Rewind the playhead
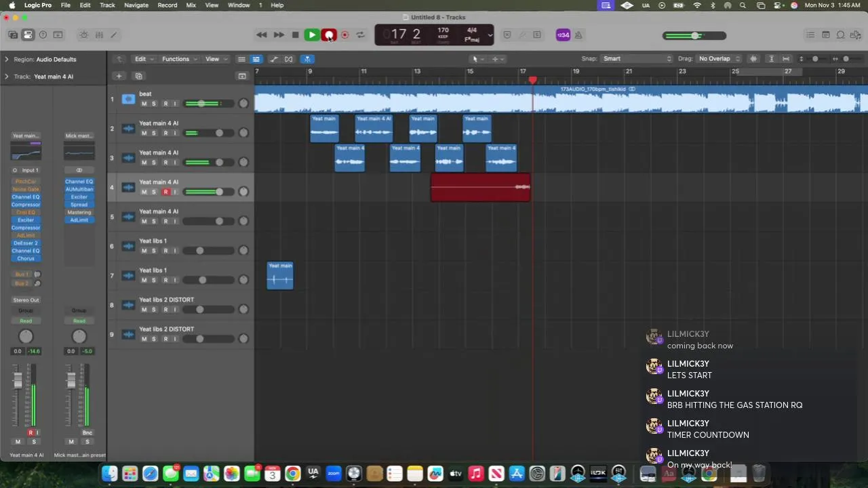This screenshot has width=868, height=488. pos(261,35)
